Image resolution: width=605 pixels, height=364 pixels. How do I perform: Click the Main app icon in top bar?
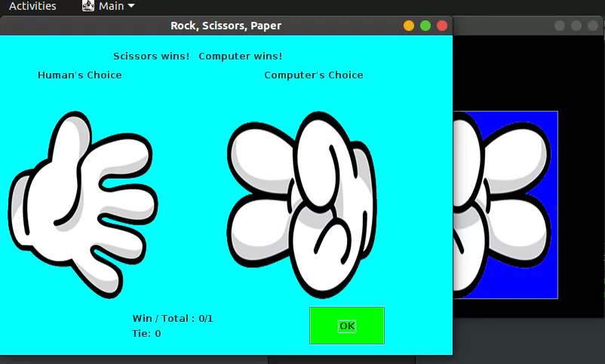pos(88,5)
